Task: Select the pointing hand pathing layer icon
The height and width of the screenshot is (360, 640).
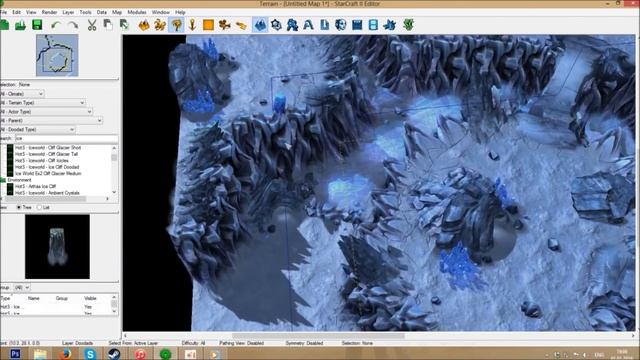Action: coord(241,26)
